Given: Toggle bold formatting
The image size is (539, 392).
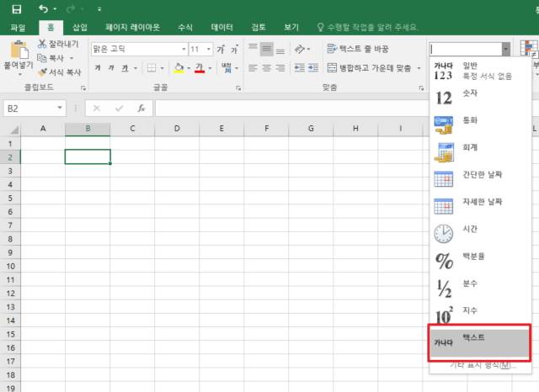Looking at the screenshot, I should [x=98, y=68].
